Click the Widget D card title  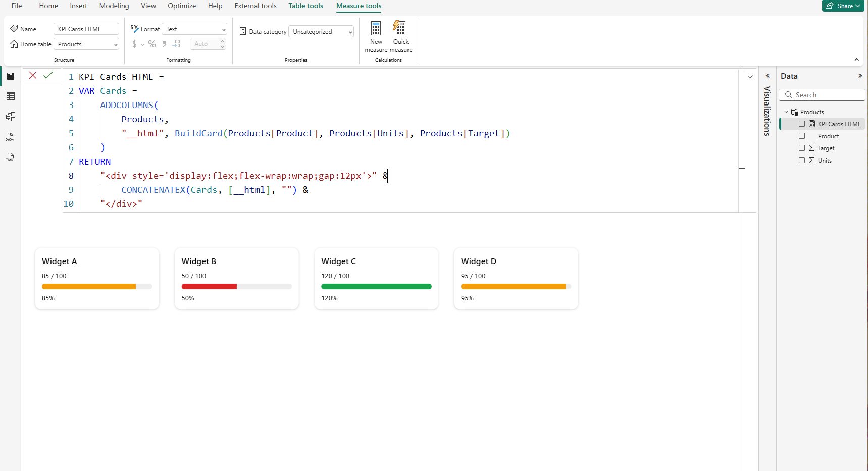479,261
